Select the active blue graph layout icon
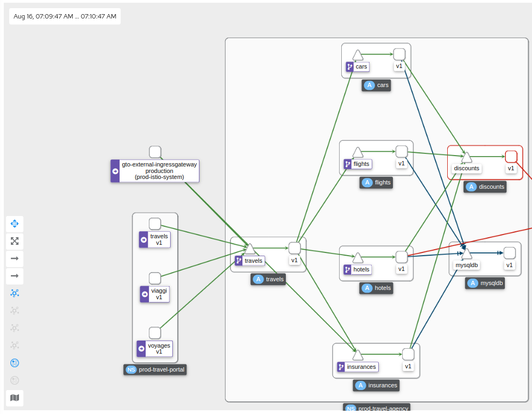The image size is (532, 414). (15, 293)
